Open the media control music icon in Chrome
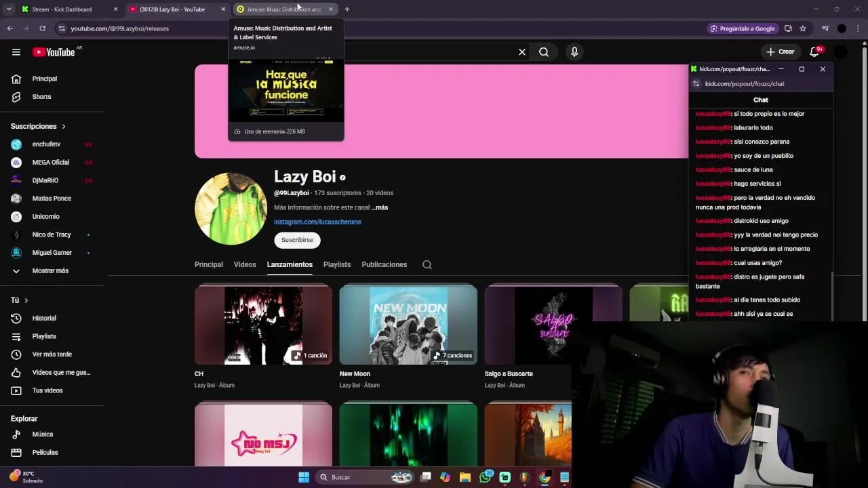This screenshot has height=488, width=868. (825, 28)
